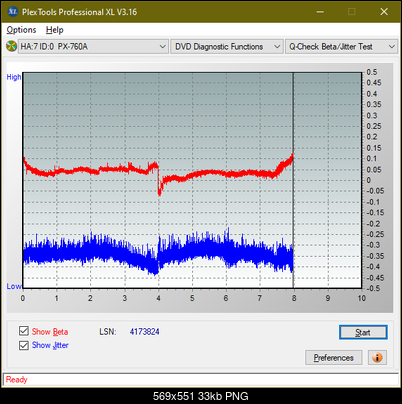
Task: Click the blue Show Jitter label
Action: click(50, 345)
